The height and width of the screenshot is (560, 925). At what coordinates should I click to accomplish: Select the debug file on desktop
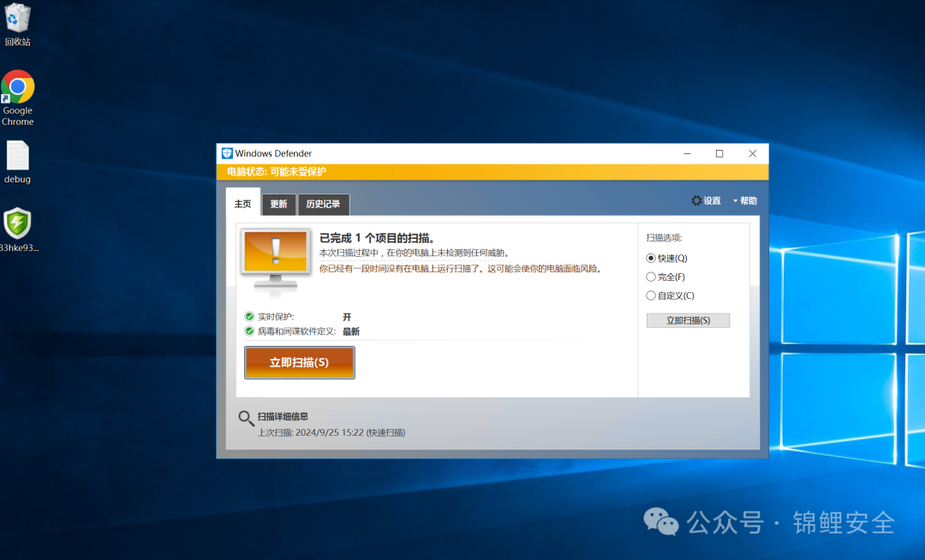tap(18, 162)
